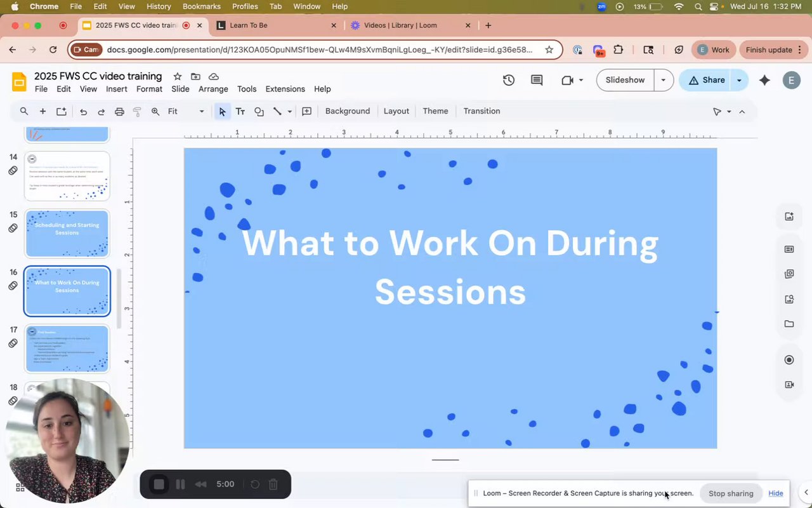The image size is (812, 508).
Task: Expand Google Meet camera dropdown
Action: 581,80
